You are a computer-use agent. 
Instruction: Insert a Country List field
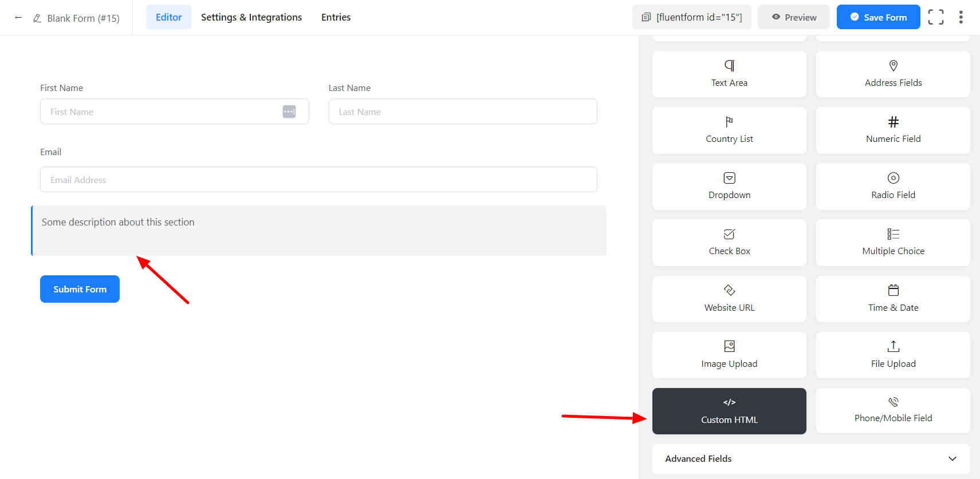click(x=729, y=130)
